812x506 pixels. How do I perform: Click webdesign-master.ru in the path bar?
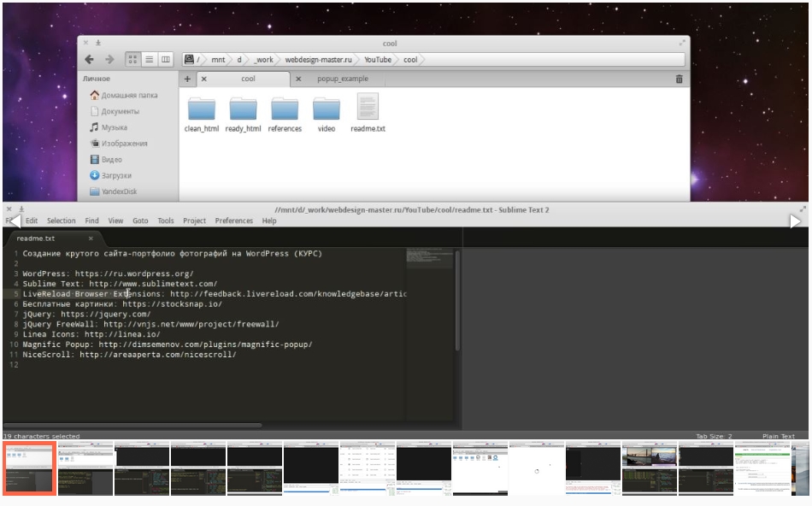click(318, 60)
